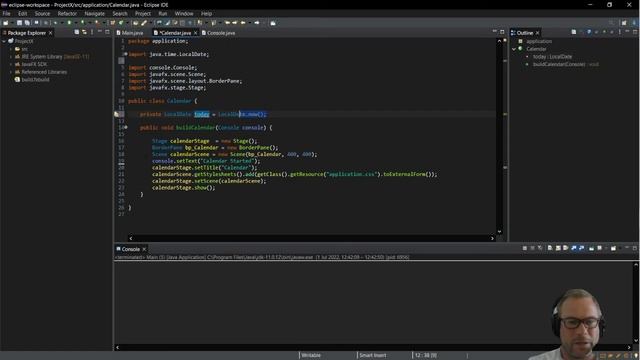Toggle Scroll Lock in Console toolbar

[x=558, y=248]
